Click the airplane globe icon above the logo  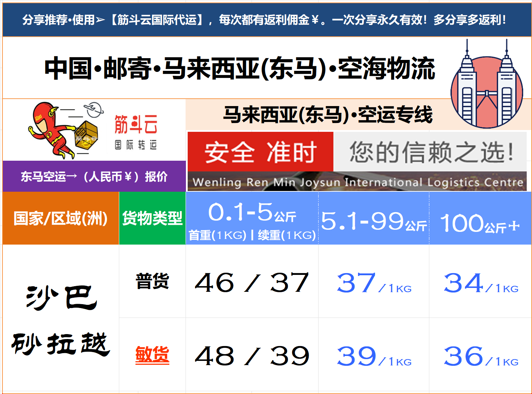(x=93, y=109)
